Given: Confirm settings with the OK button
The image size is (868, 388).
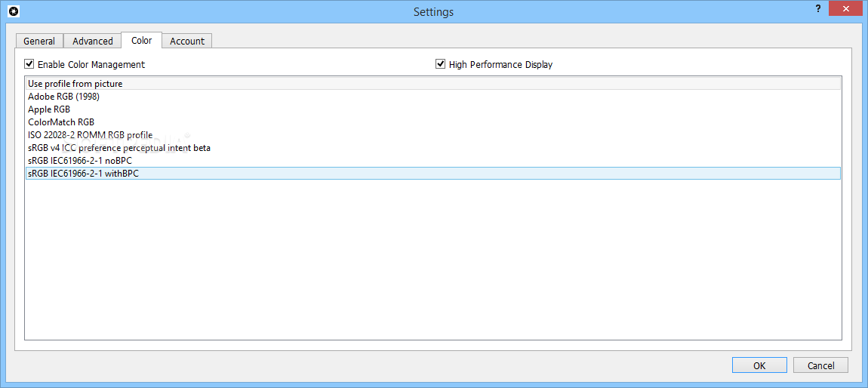Looking at the screenshot, I should tap(759, 365).
